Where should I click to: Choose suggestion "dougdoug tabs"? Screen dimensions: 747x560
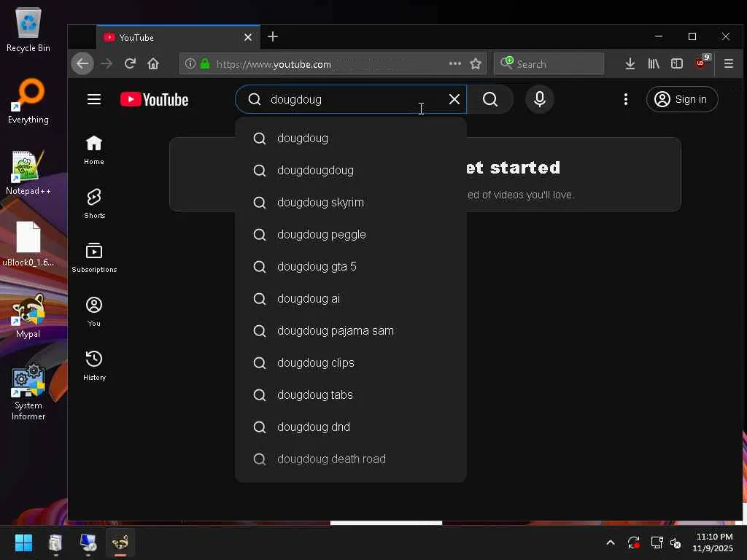pyautogui.click(x=351, y=394)
